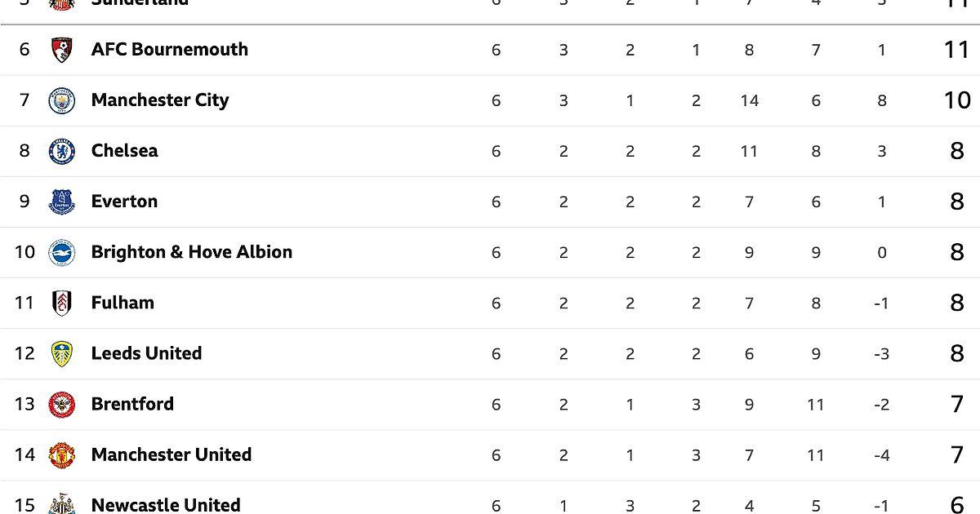Select the Brighton & Hove Albion badge

(62, 252)
